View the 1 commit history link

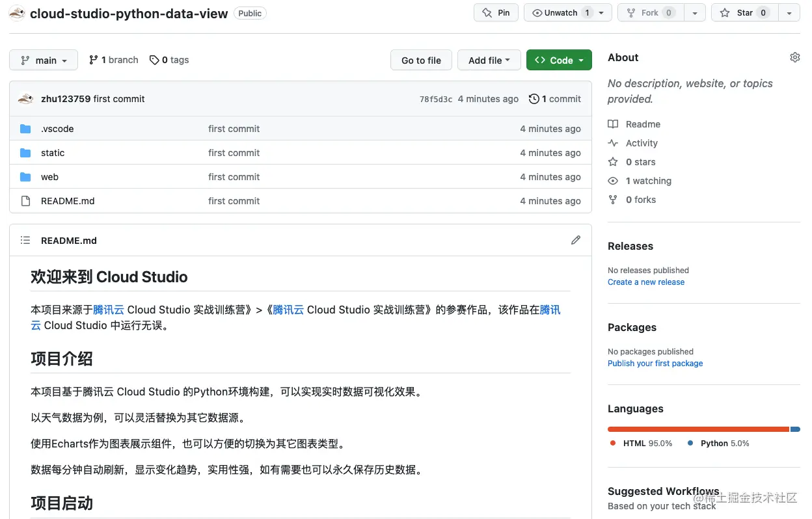[555, 99]
